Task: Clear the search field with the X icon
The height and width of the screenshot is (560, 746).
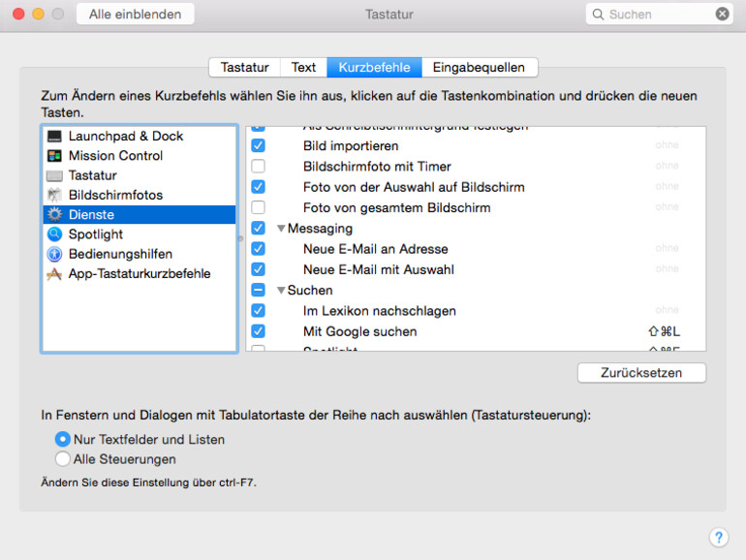Action: point(723,15)
